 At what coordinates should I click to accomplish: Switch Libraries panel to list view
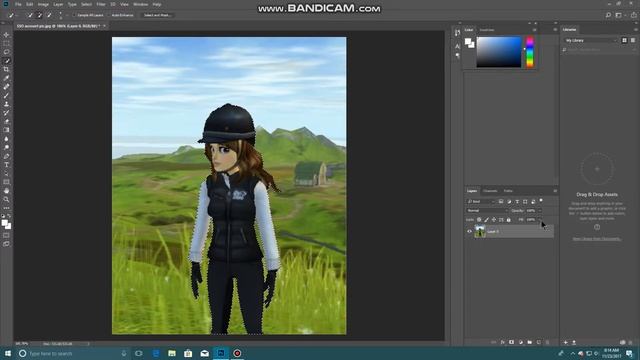click(633, 40)
